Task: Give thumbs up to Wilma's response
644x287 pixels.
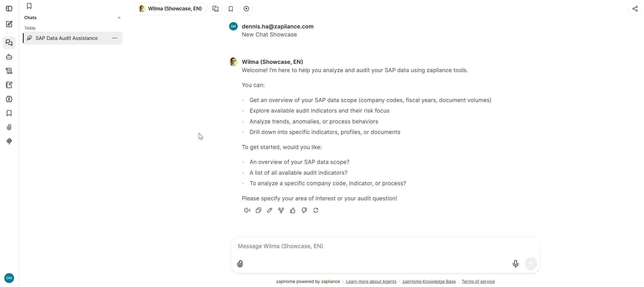Action: 293,210
